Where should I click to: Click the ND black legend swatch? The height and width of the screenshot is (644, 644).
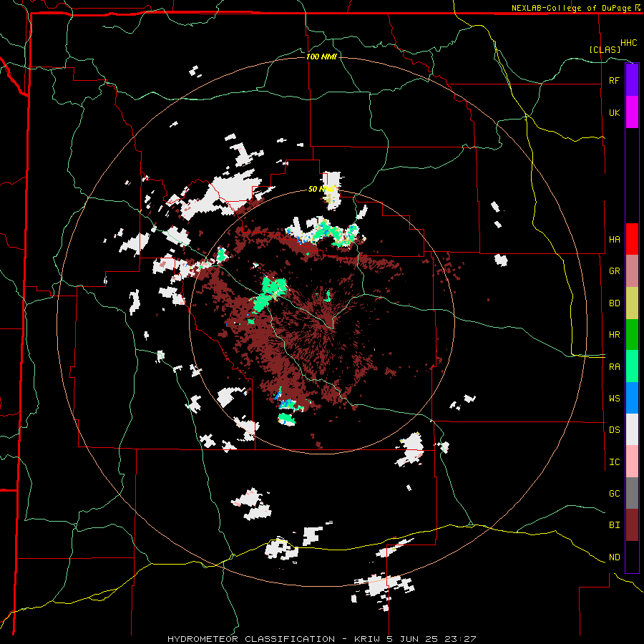632,557
